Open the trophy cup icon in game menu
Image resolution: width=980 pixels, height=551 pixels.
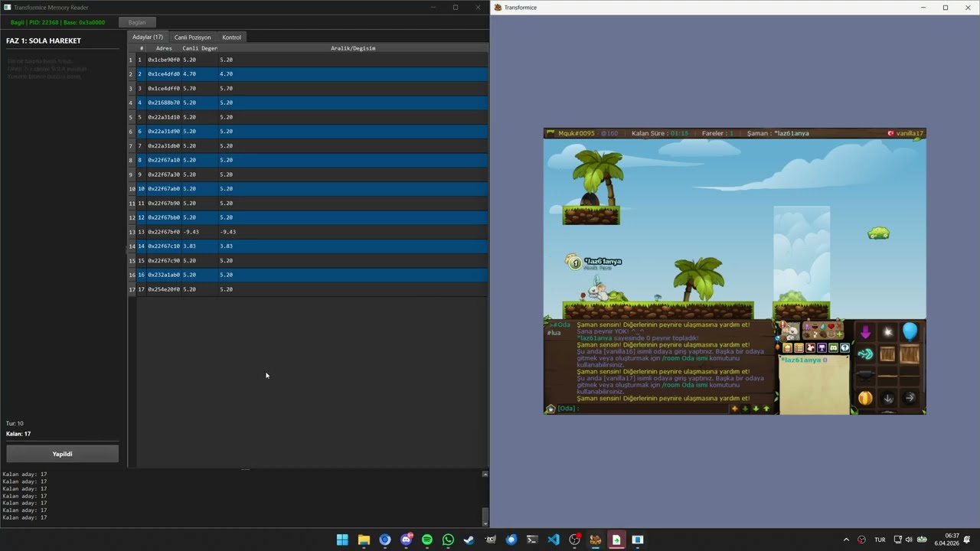pos(822,347)
